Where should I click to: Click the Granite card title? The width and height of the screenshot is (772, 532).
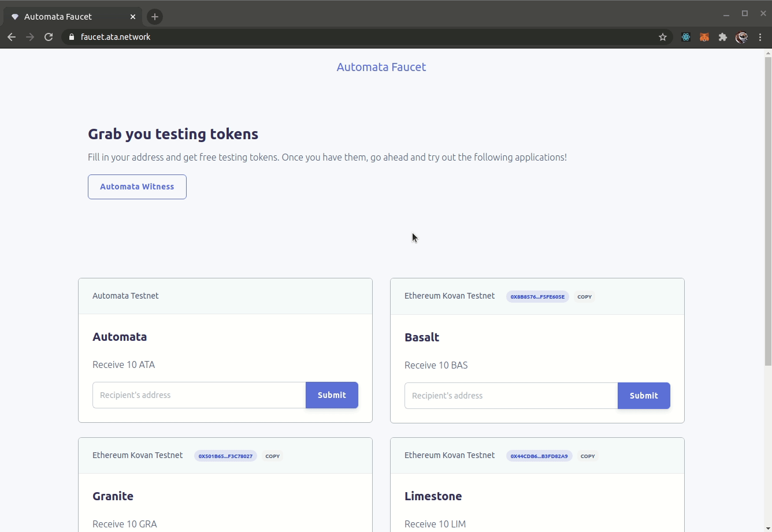[x=113, y=496]
